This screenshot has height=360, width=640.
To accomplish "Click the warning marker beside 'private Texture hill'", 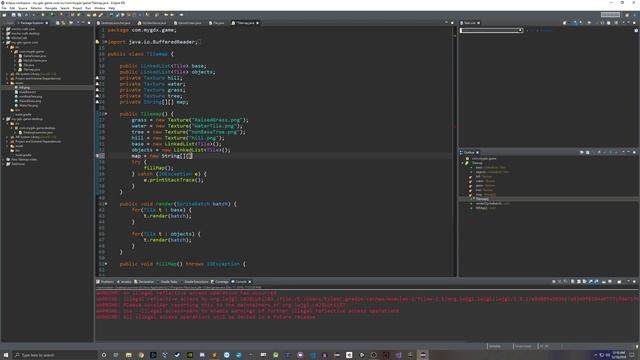I will pos(98,78).
